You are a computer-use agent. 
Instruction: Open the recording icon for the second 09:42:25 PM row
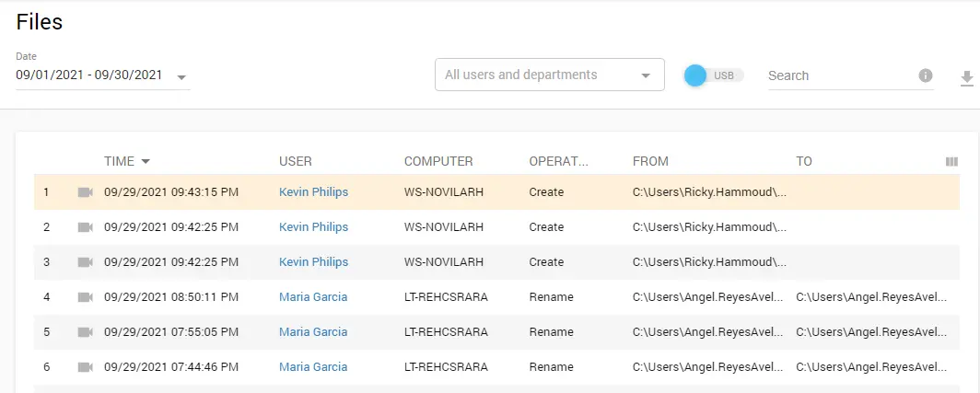85,262
